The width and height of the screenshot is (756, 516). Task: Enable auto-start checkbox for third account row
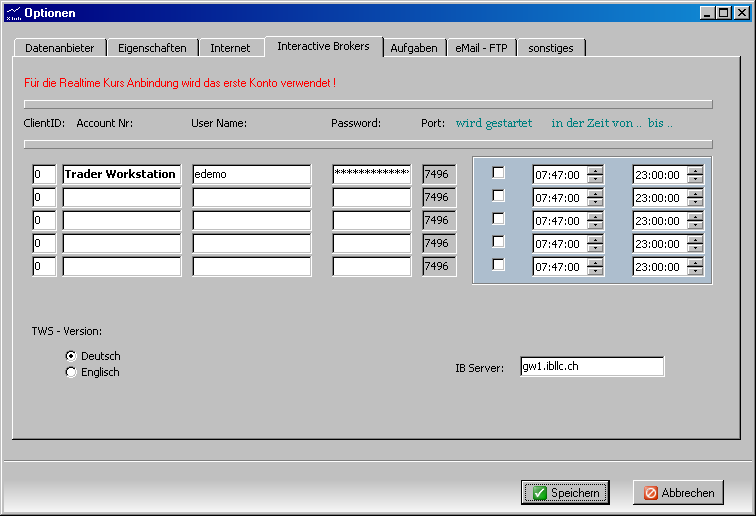[499, 218]
